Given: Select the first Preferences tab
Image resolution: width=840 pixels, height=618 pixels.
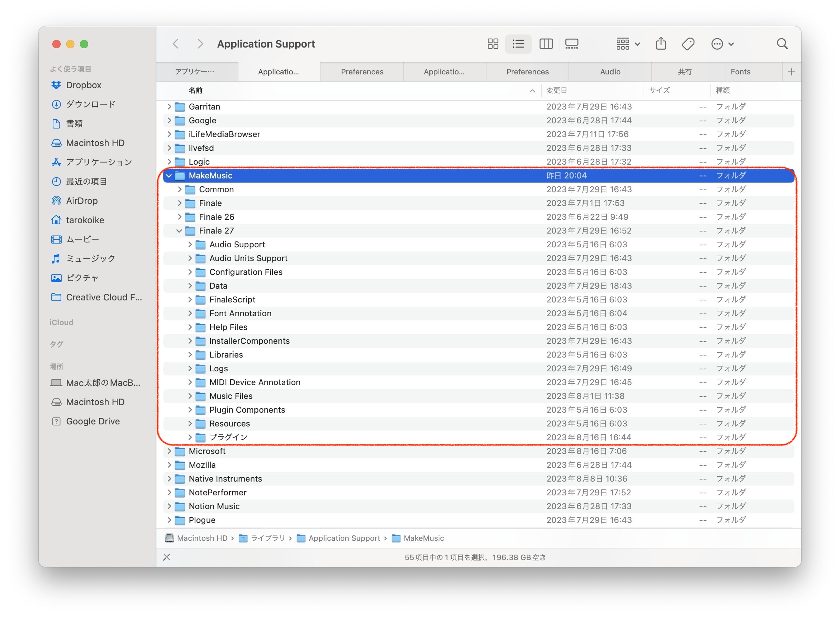Looking at the screenshot, I should (362, 72).
